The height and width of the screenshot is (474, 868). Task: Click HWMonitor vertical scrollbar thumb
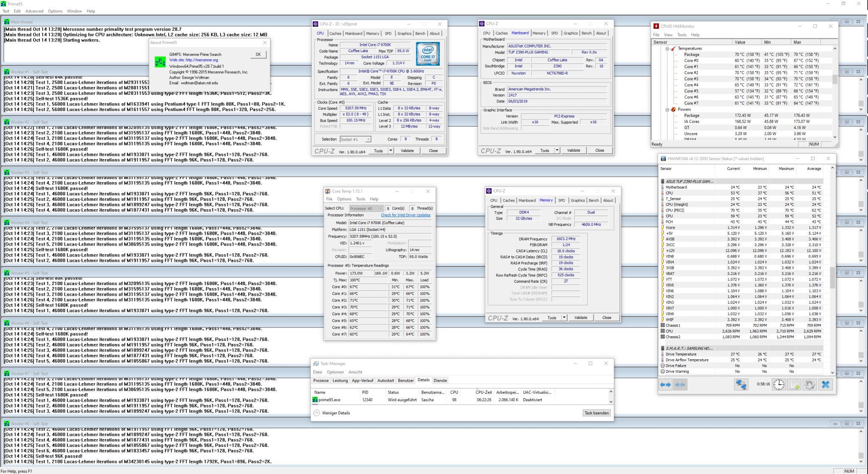coord(835,79)
